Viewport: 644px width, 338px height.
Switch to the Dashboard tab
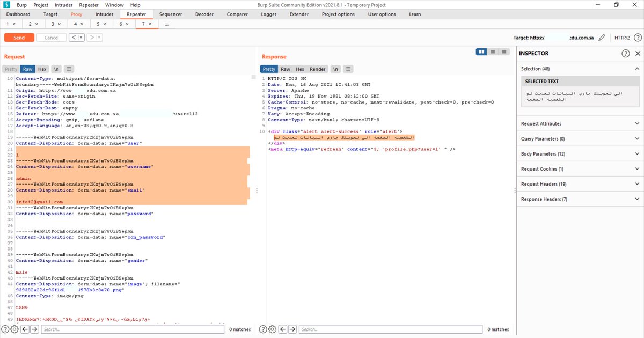[x=18, y=14]
